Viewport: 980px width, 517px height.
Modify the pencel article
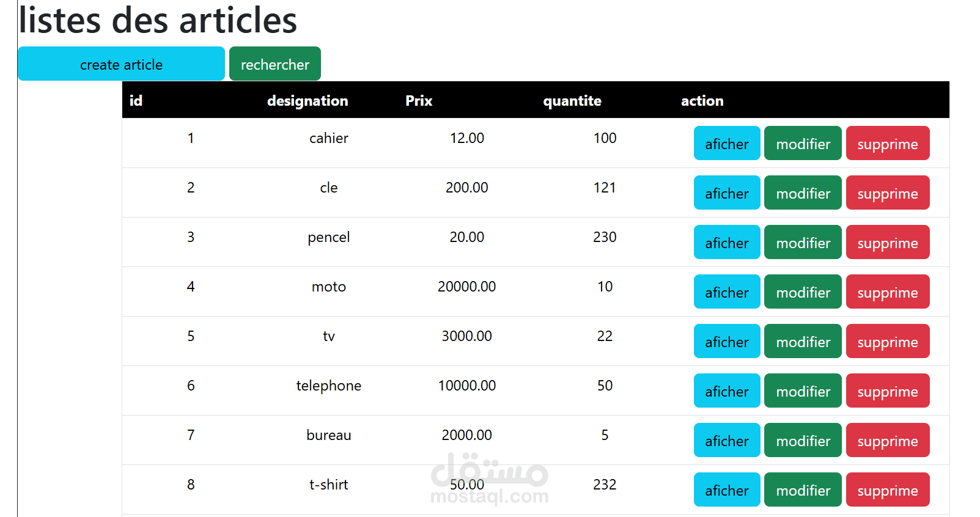click(x=803, y=243)
